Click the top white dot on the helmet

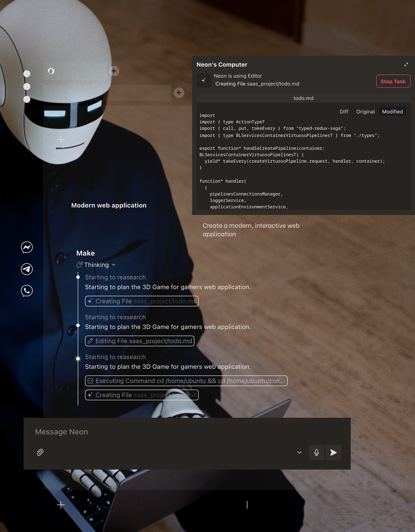point(27,74)
